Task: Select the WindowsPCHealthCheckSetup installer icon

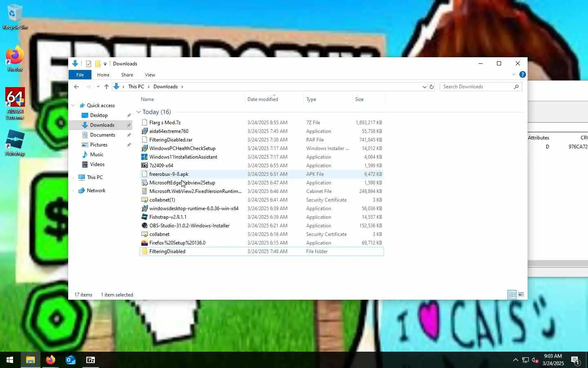Action: point(144,148)
